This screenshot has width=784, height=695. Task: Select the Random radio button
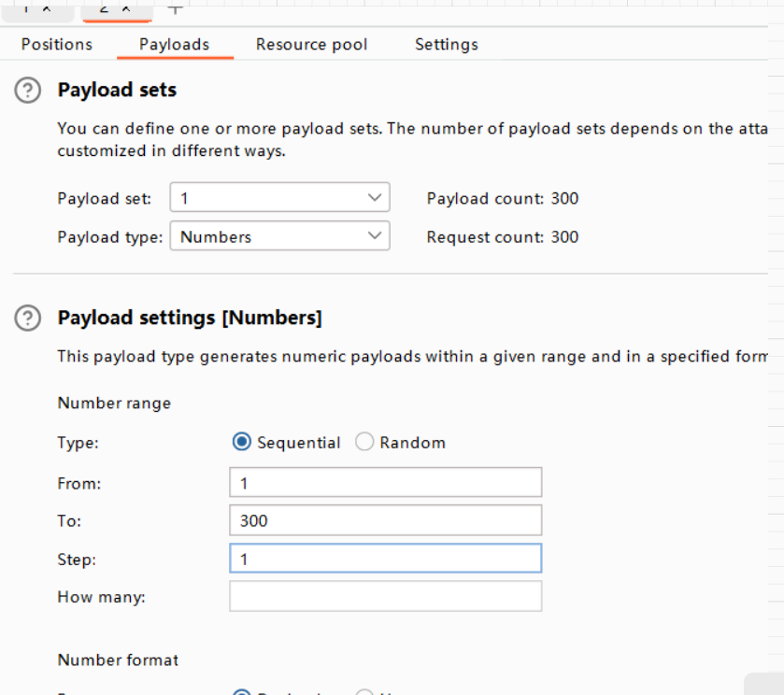coord(364,442)
